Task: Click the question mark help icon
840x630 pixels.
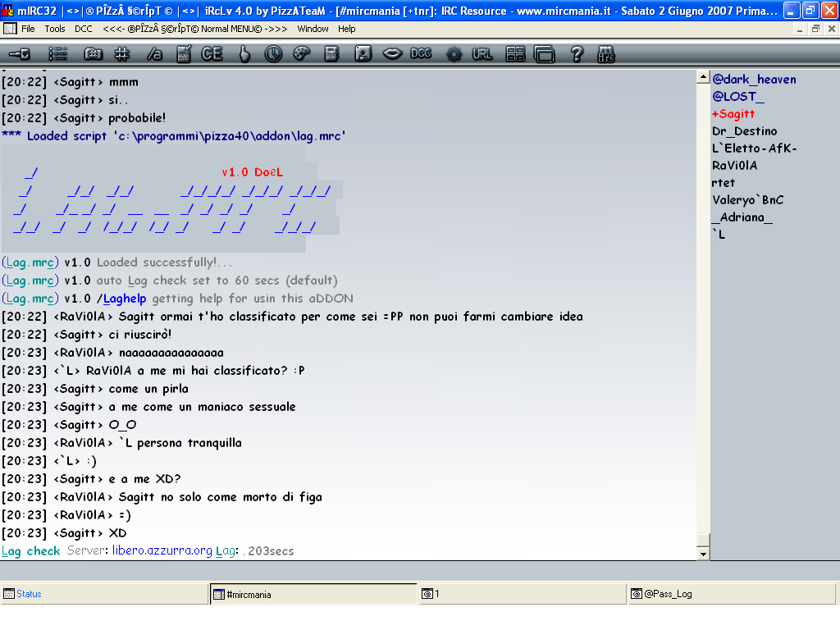Action: [577, 54]
